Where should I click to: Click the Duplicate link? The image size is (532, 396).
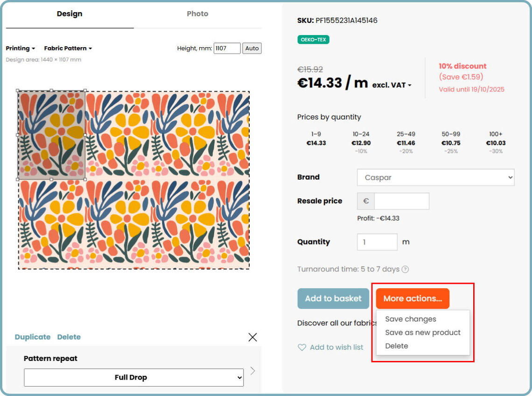point(33,337)
